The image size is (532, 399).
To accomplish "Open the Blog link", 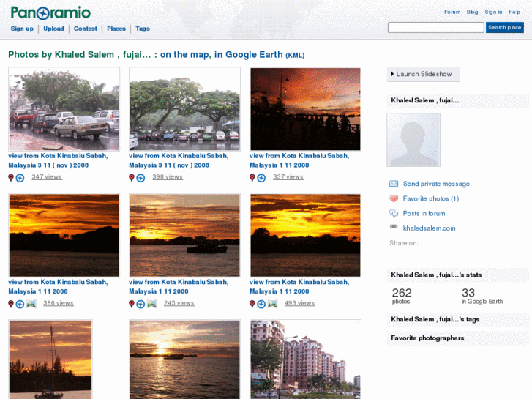I will pyautogui.click(x=472, y=12).
